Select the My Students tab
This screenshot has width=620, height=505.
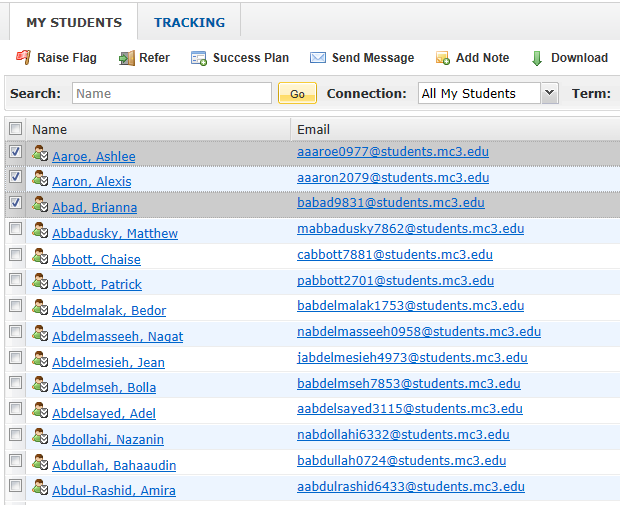click(x=74, y=23)
